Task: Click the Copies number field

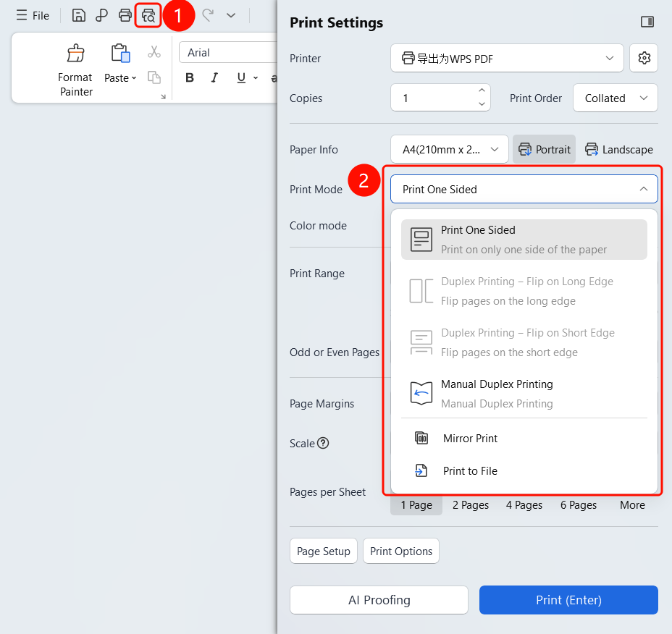Action: pos(440,98)
